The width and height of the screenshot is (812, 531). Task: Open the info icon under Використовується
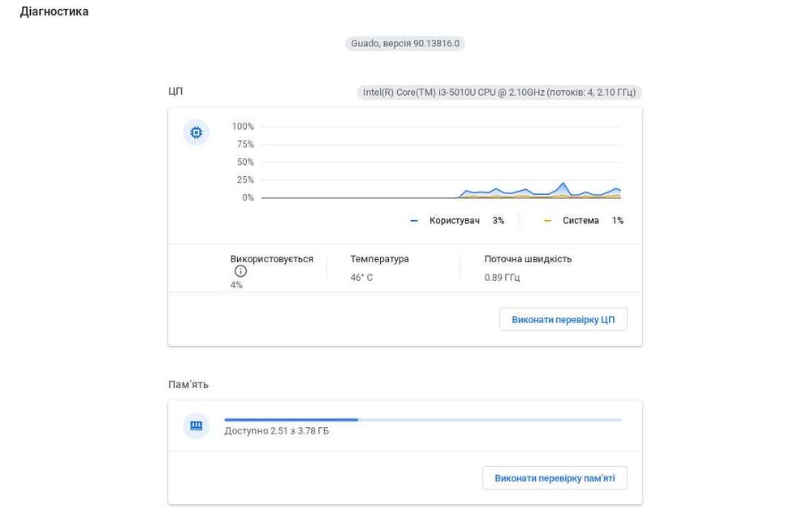pyautogui.click(x=240, y=271)
